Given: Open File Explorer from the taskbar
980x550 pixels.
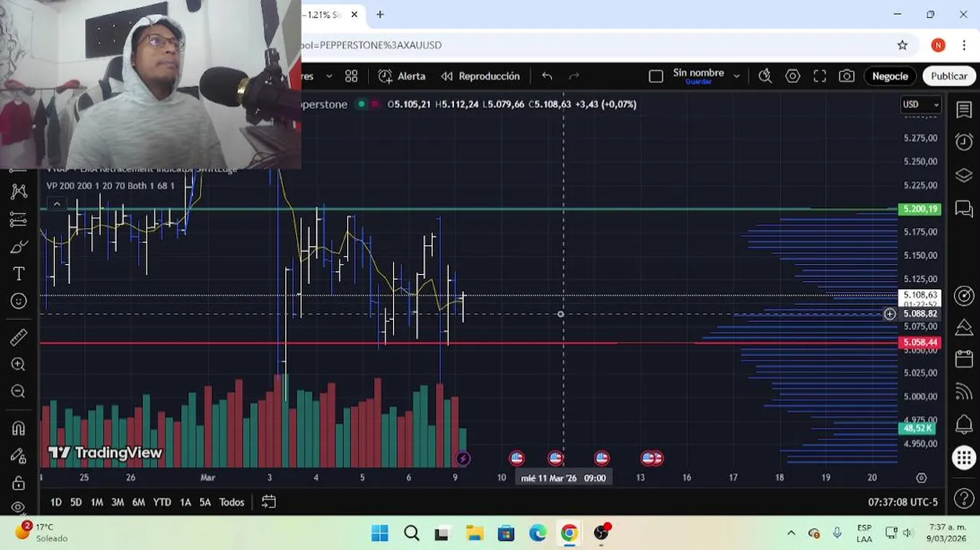Looking at the screenshot, I should [475, 533].
